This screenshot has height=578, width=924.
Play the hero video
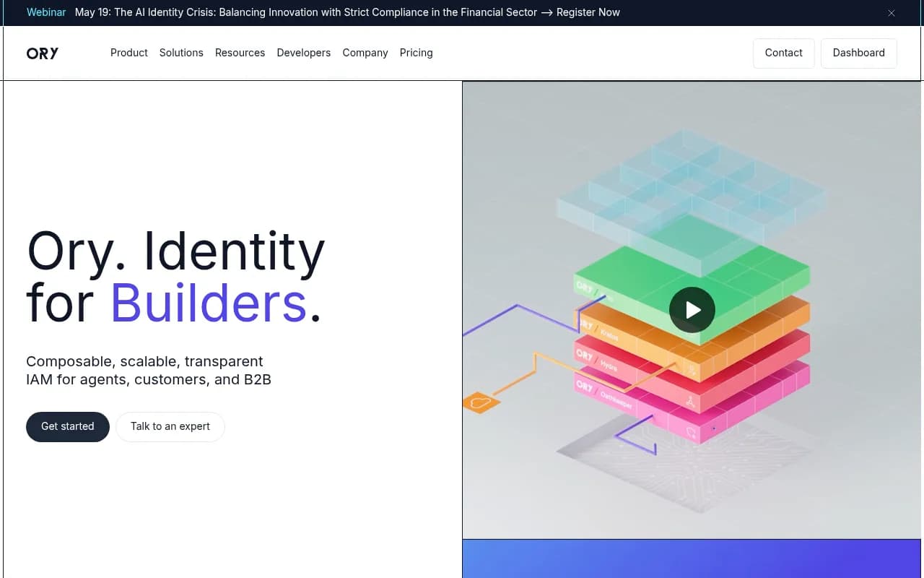pyautogui.click(x=692, y=310)
